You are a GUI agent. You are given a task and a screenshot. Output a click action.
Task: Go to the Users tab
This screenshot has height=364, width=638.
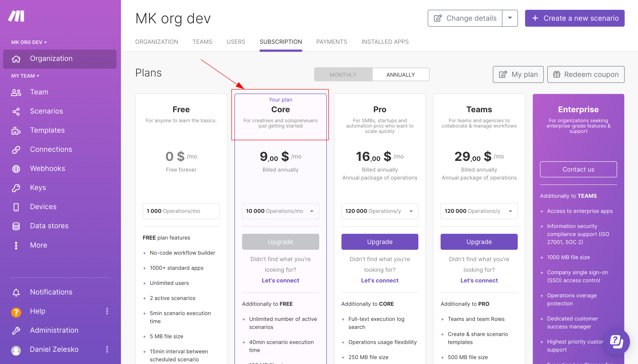pos(236,42)
